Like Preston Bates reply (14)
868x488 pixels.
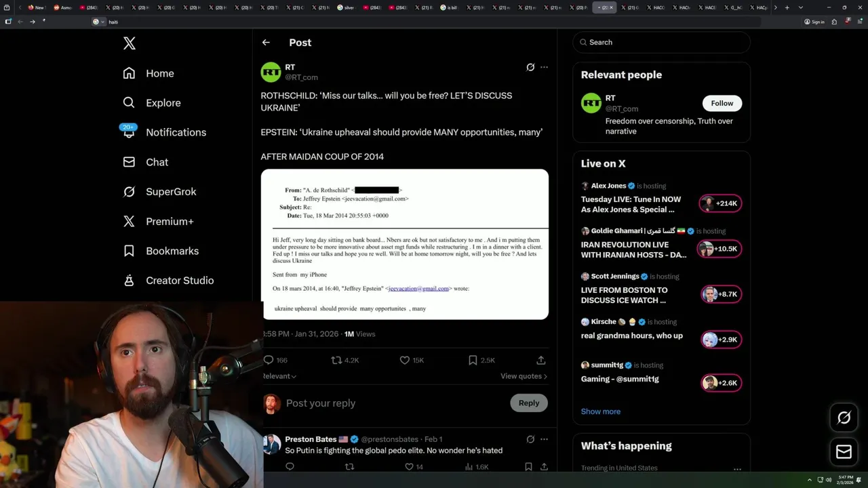414,466
